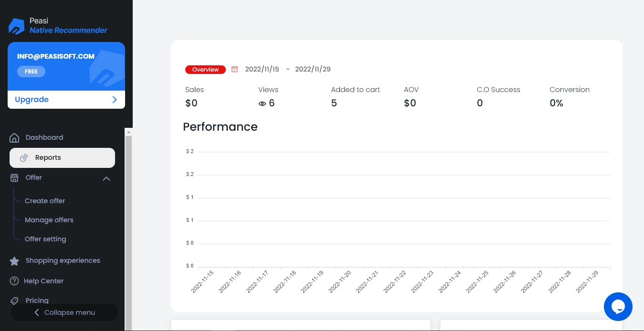Click the Pricing tag icon

[14, 301]
